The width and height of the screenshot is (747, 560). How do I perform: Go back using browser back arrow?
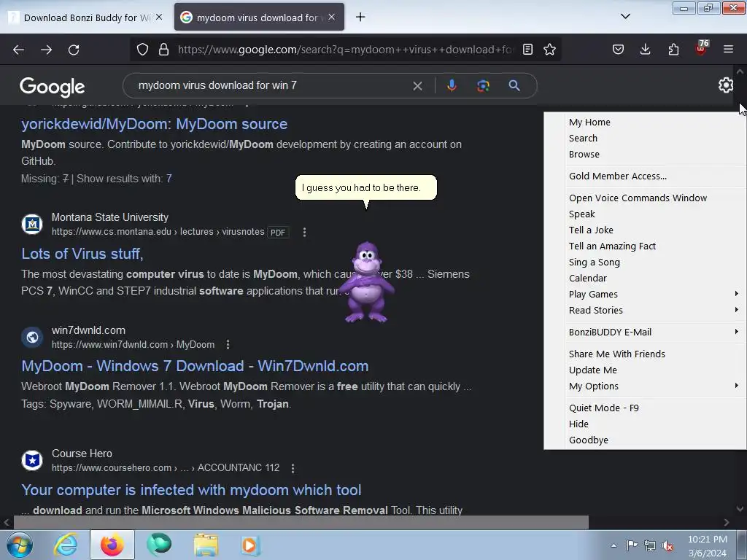click(18, 50)
